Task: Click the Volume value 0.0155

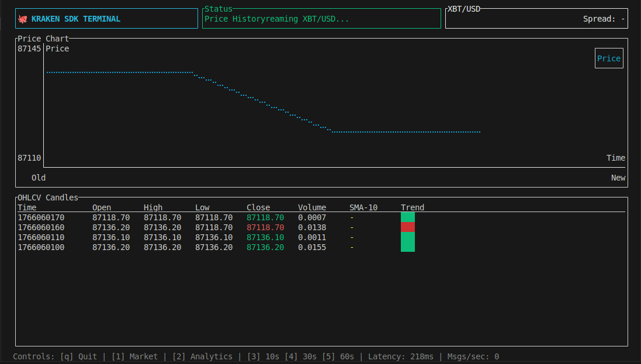Action: point(312,248)
